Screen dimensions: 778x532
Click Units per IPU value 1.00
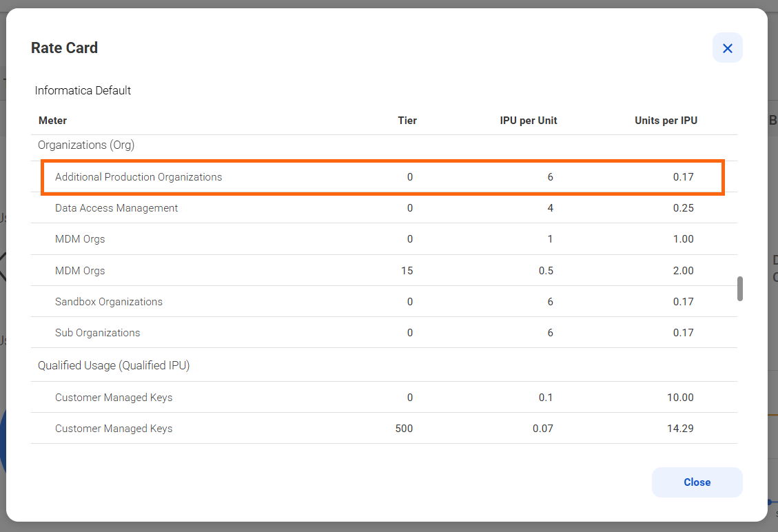pyautogui.click(x=683, y=239)
